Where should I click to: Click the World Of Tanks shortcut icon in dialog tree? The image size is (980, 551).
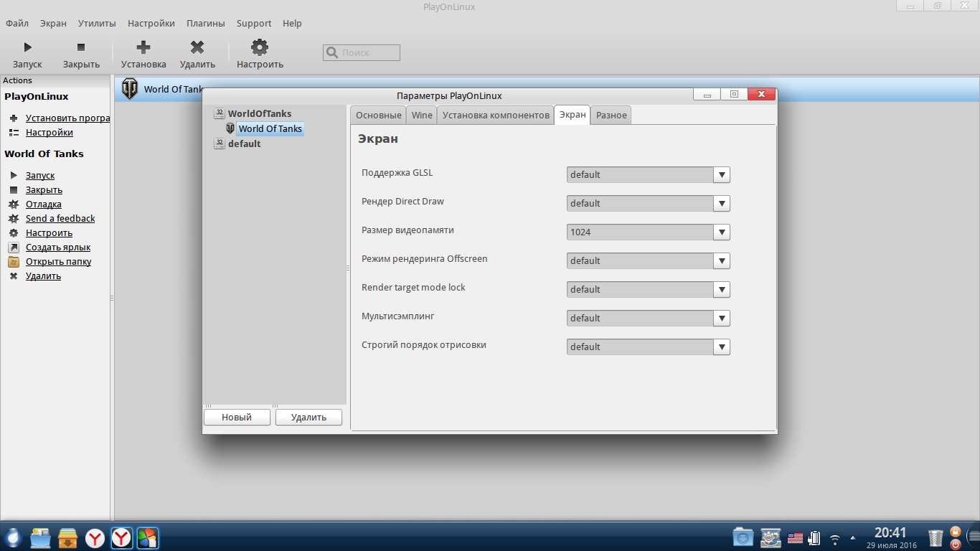[230, 128]
